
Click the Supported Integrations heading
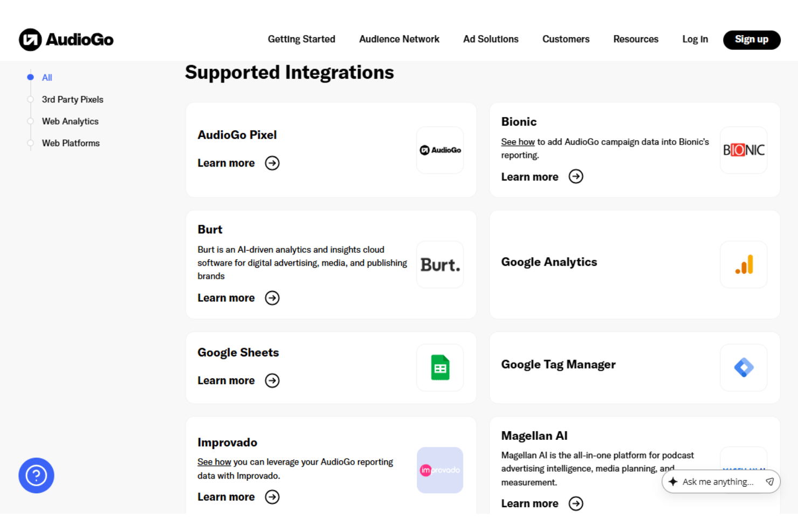(290, 73)
